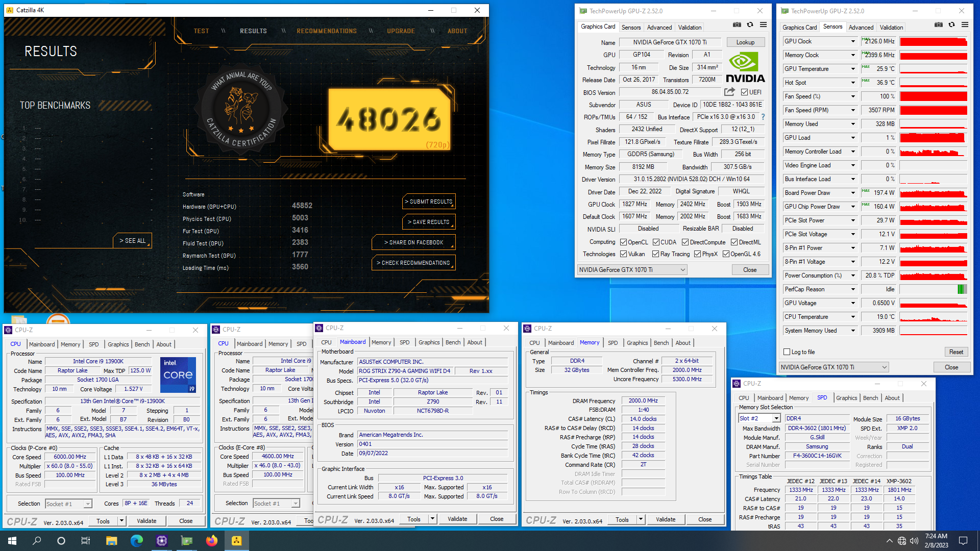980x551 pixels.
Task: Click the Intel Core i9 logo in CPU-Z
Action: 178,375
